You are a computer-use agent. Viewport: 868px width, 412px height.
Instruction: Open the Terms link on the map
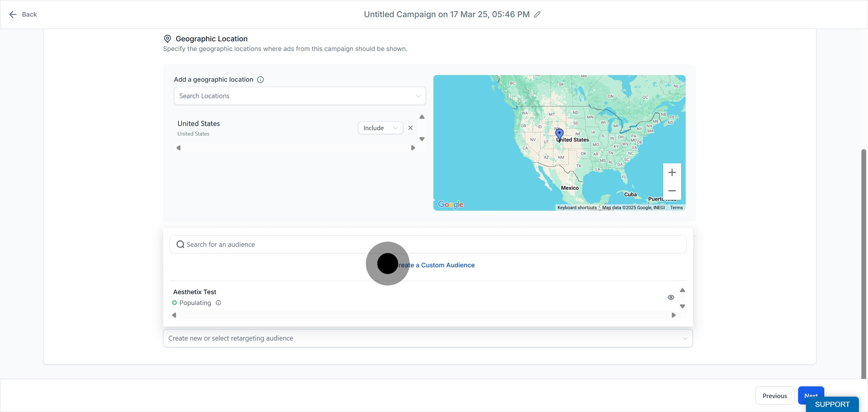coord(676,208)
